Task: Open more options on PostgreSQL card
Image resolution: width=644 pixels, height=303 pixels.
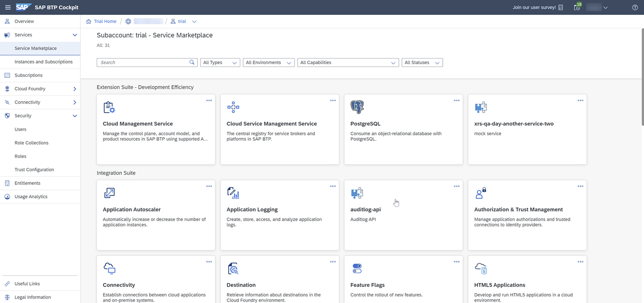Action: (x=457, y=101)
